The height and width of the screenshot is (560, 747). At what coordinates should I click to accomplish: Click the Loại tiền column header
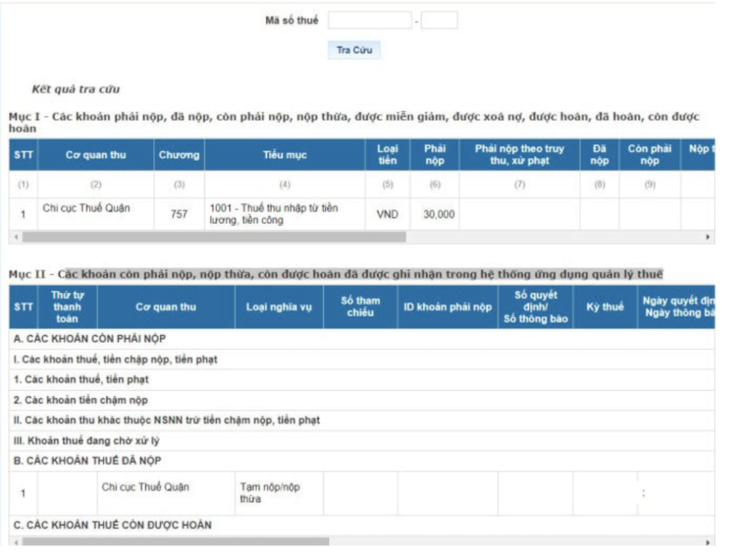pos(387,155)
